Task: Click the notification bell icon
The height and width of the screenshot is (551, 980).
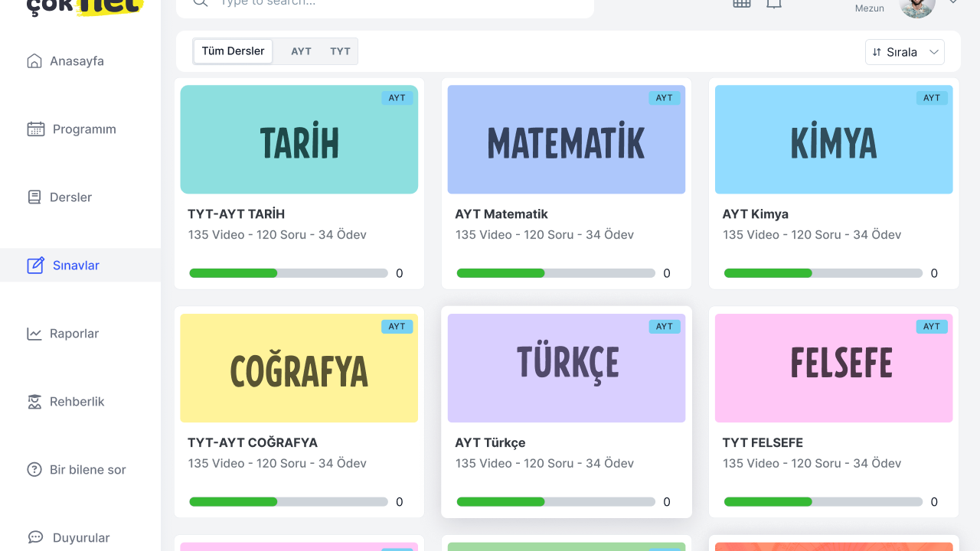Action: (774, 4)
